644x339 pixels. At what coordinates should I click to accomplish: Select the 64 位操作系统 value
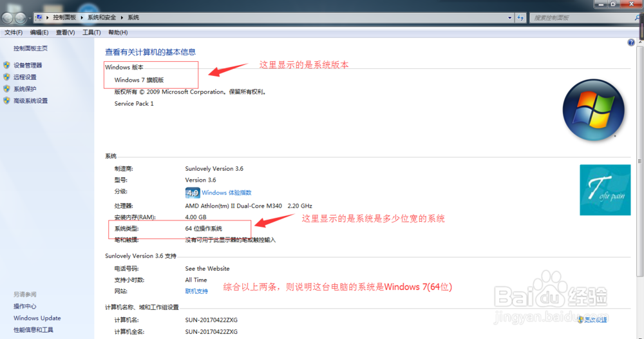(204, 228)
